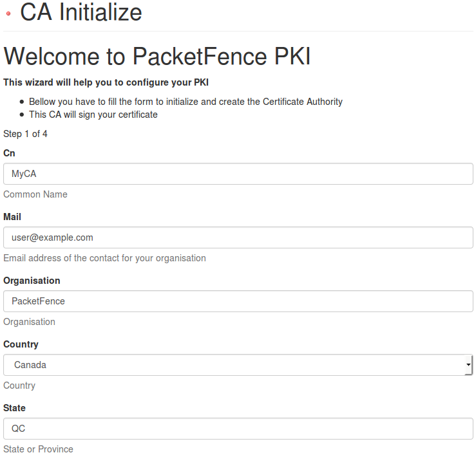Image resolution: width=476 pixels, height=455 pixels.
Task: Focus the State field containing QC
Action: (238, 429)
